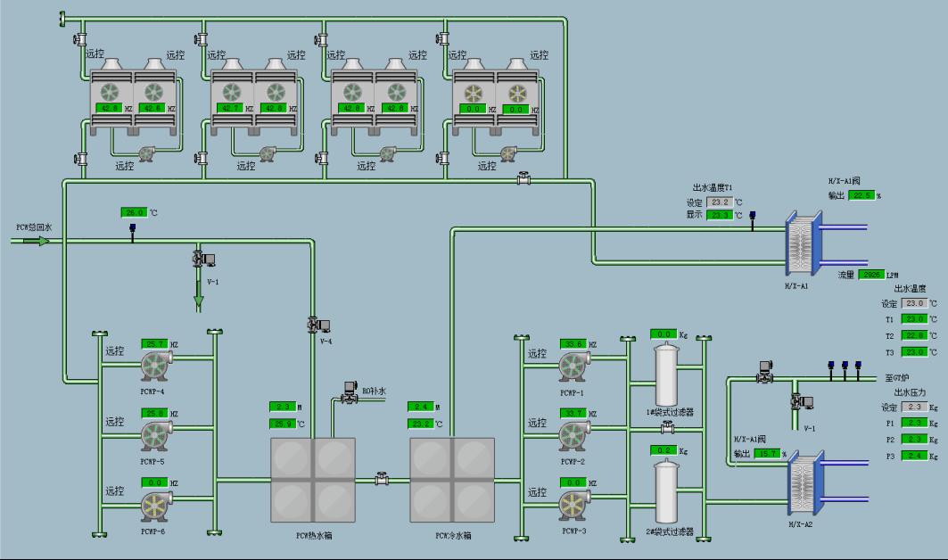Click the manual valve between the two tanks
The height and width of the screenshot is (560, 948).
(383, 479)
